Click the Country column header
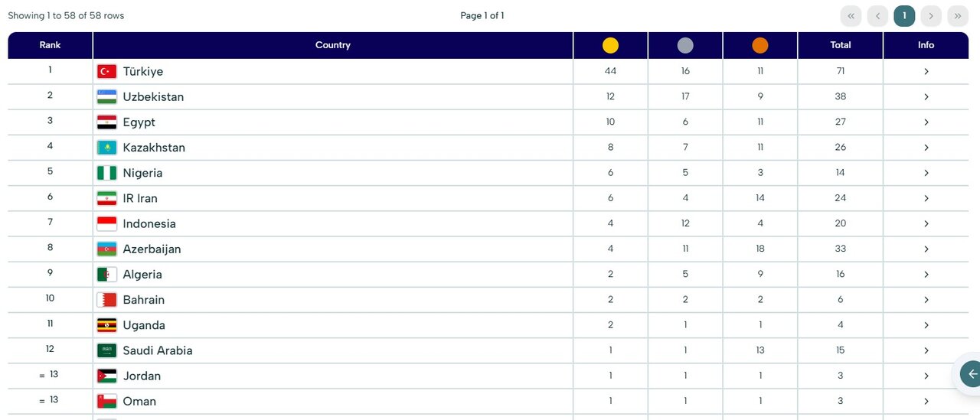The height and width of the screenshot is (420, 980). [x=332, y=45]
